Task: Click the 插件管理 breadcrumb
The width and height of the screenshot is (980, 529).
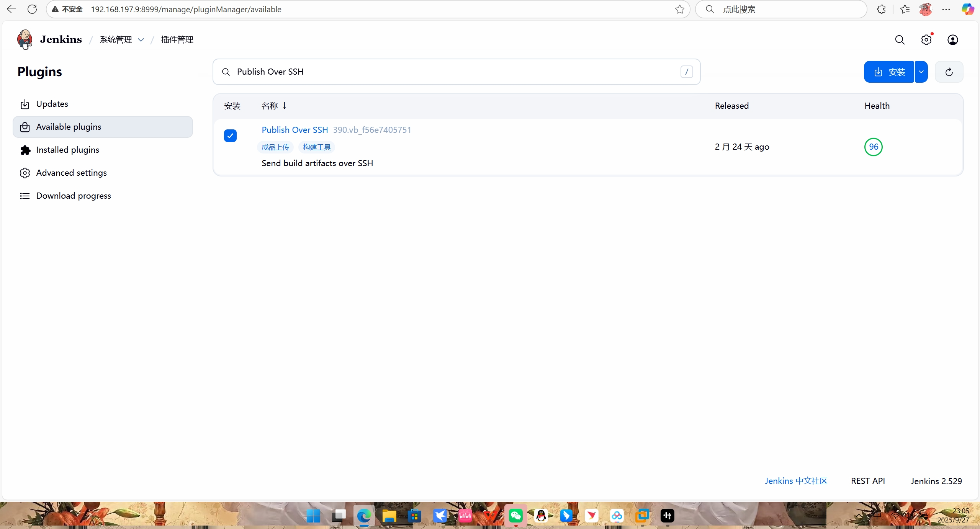Action: 177,40
